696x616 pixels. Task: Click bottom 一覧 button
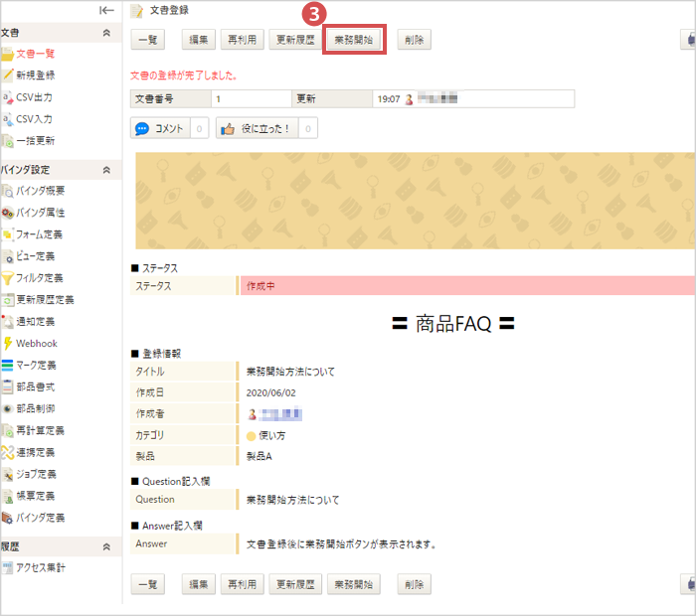[148, 584]
